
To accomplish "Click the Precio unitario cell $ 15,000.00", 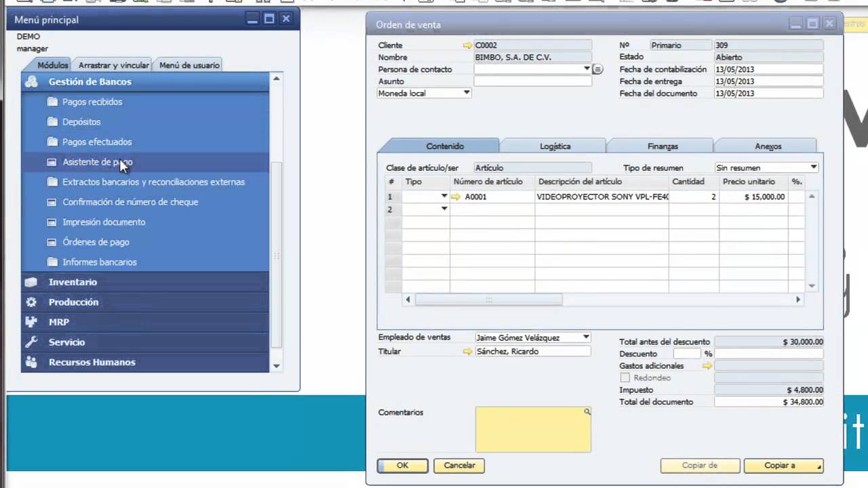I will (x=753, y=197).
